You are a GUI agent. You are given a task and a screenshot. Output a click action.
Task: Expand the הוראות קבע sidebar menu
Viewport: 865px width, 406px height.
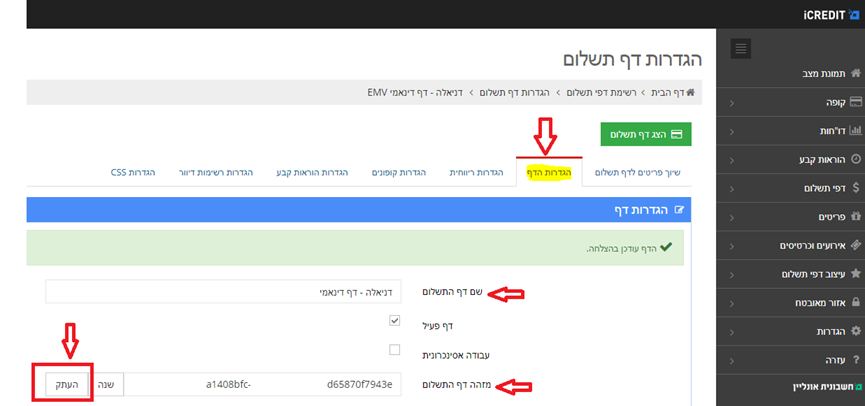731,160
